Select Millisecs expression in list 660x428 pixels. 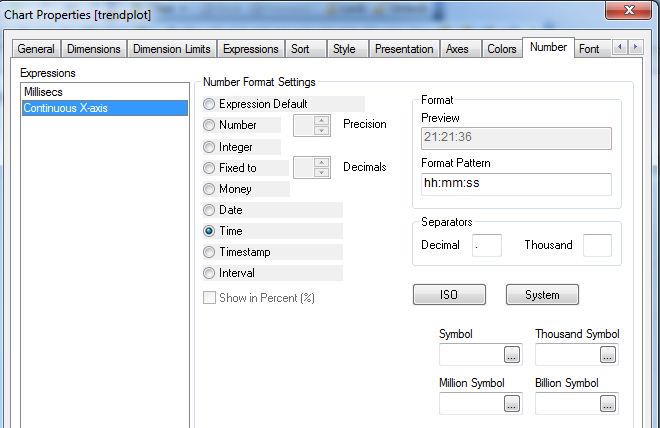105,92
